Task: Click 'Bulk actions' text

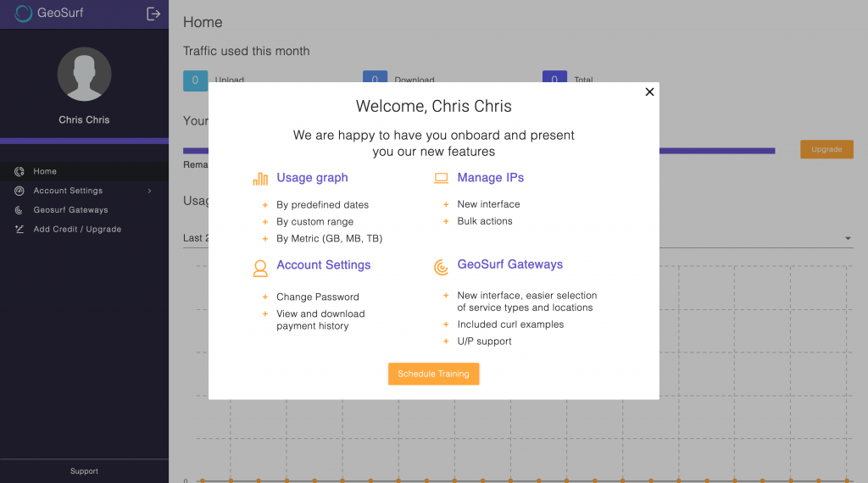Action: [484, 221]
